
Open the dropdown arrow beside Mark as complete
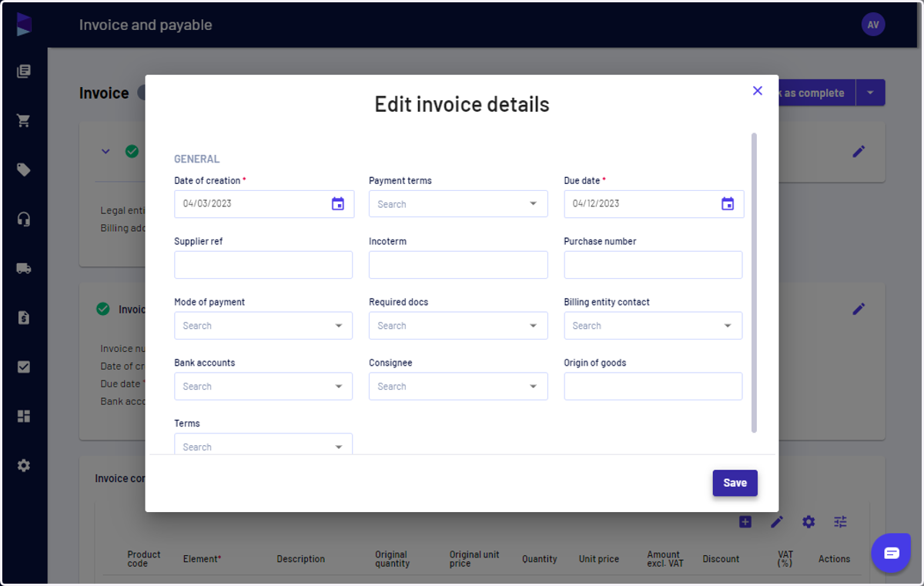[x=870, y=93]
